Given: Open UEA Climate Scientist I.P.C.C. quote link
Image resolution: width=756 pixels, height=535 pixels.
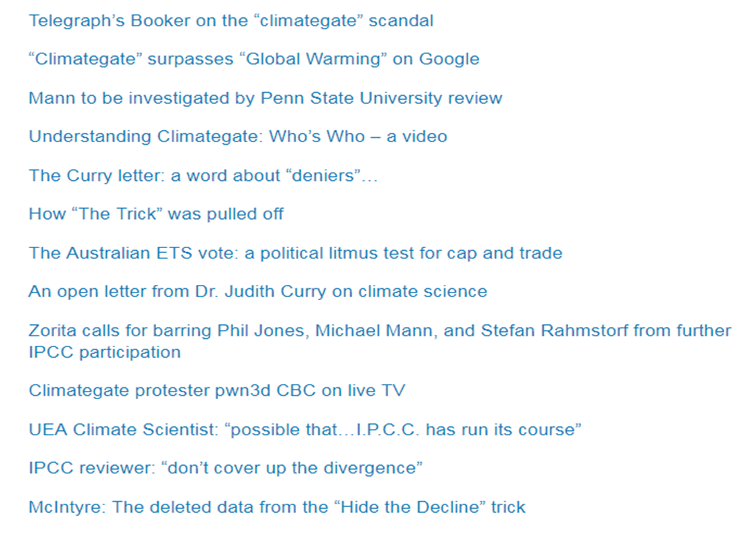Looking at the screenshot, I should pyautogui.click(x=304, y=430).
